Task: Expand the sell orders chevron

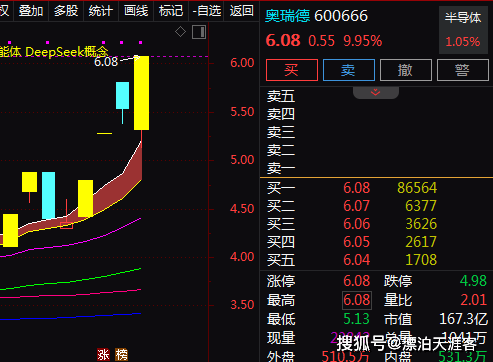Action: click(x=376, y=92)
